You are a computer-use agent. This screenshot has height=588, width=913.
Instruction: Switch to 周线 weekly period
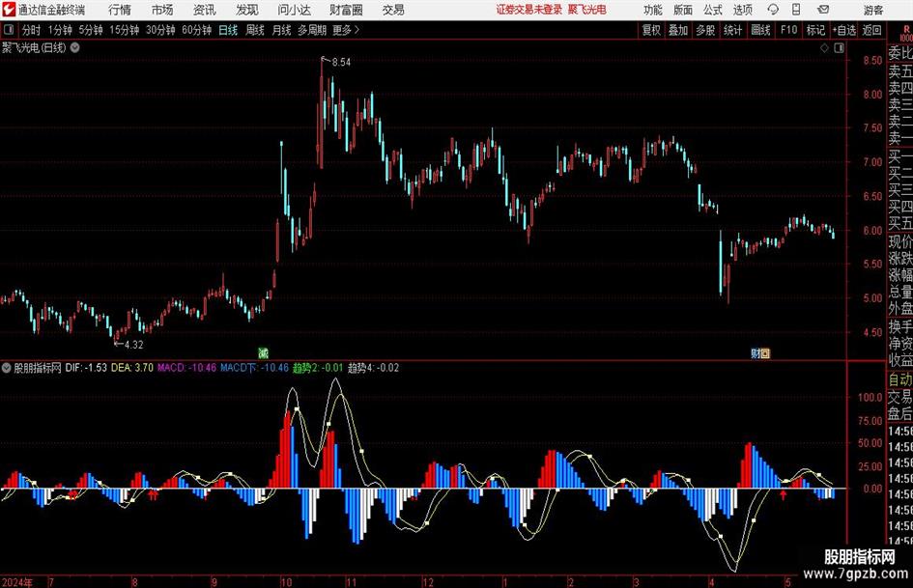(254, 30)
